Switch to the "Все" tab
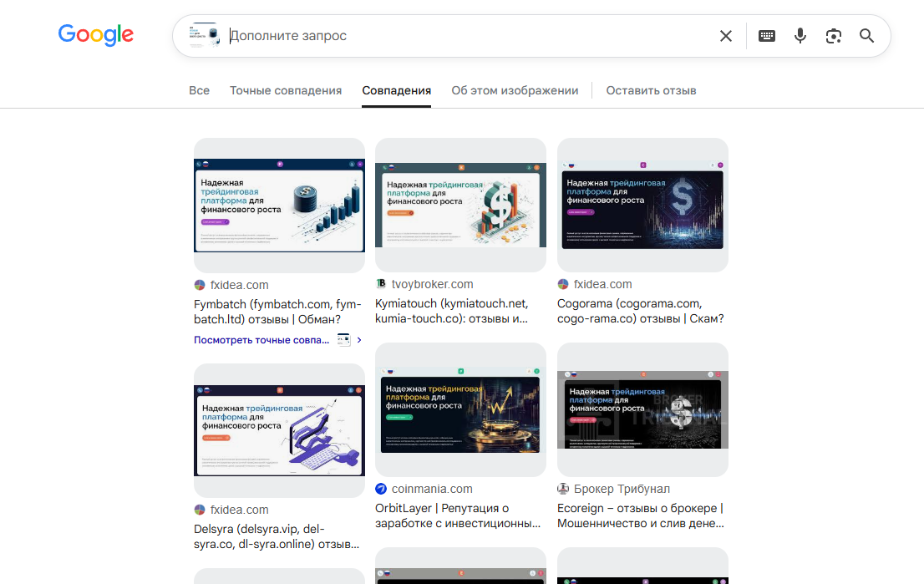Viewport: 924px width, 584px height. pos(199,91)
